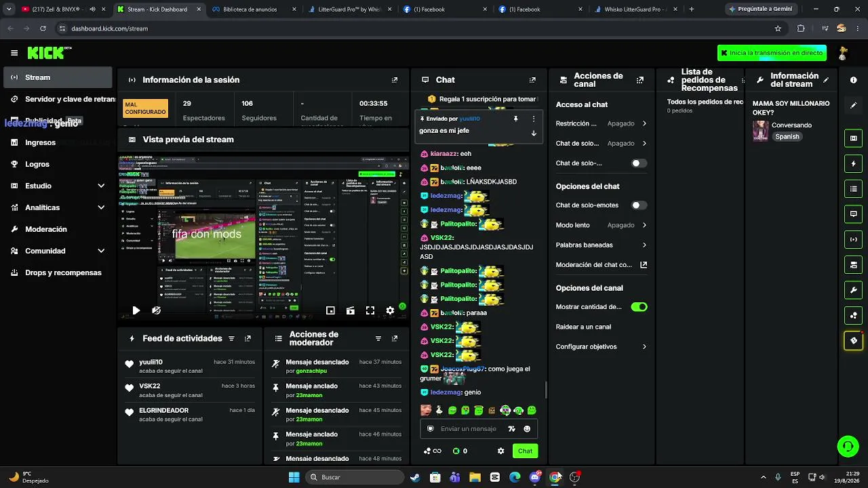The width and height of the screenshot is (868, 488).
Task: Open Palabras baneadas settings
Action: [x=601, y=245]
